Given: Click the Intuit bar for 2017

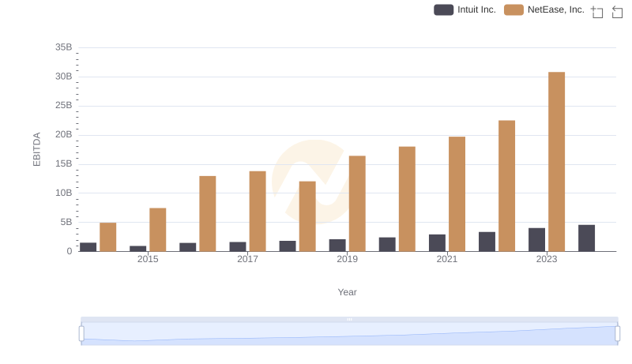Looking at the screenshot, I should (238, 247).
